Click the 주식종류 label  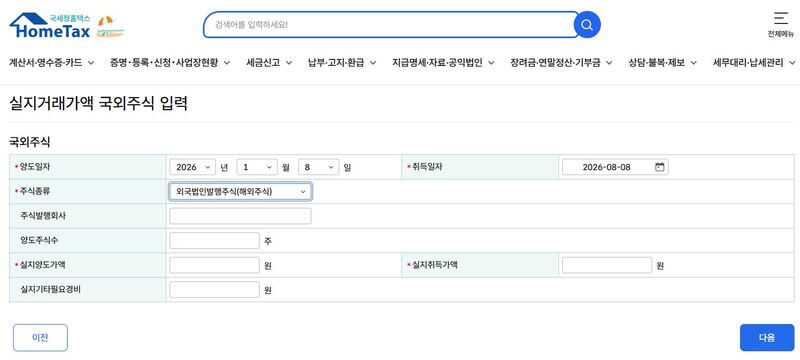(x=35, y=191)
